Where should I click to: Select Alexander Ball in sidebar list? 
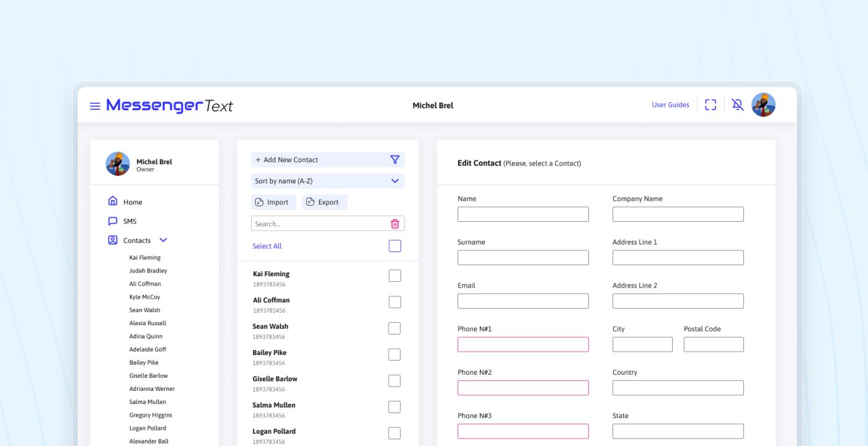tap(149, 441)
